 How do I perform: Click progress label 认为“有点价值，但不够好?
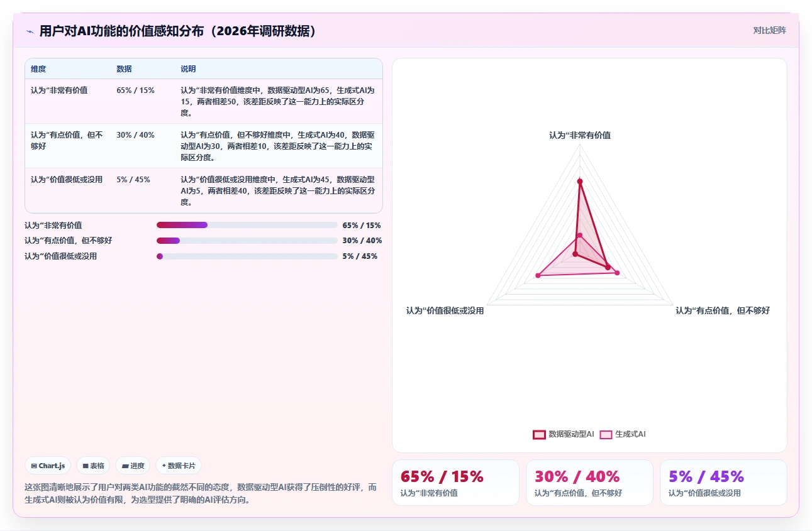[69, 241]
